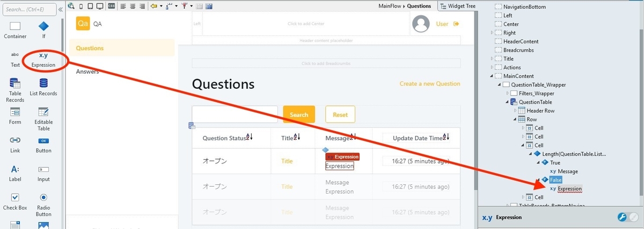The image size is (644, 229).
Task: Open dropdown next to yellow arrow icon
Action: tap(160, 6)
